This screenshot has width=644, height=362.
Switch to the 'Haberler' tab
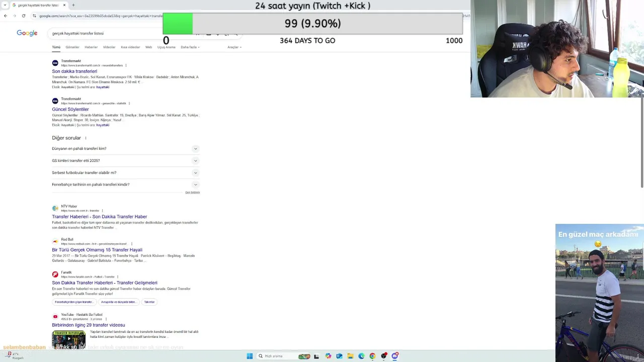(91, 47)
